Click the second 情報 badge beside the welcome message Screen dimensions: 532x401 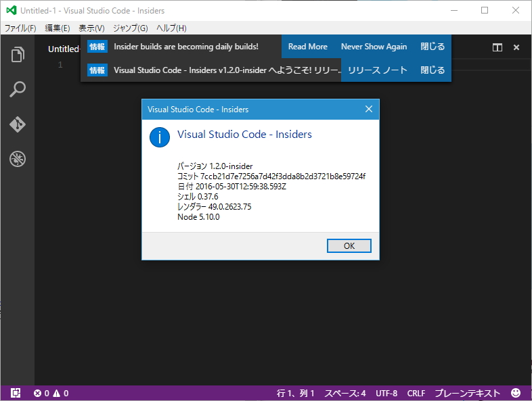click(x=97, y=70)
